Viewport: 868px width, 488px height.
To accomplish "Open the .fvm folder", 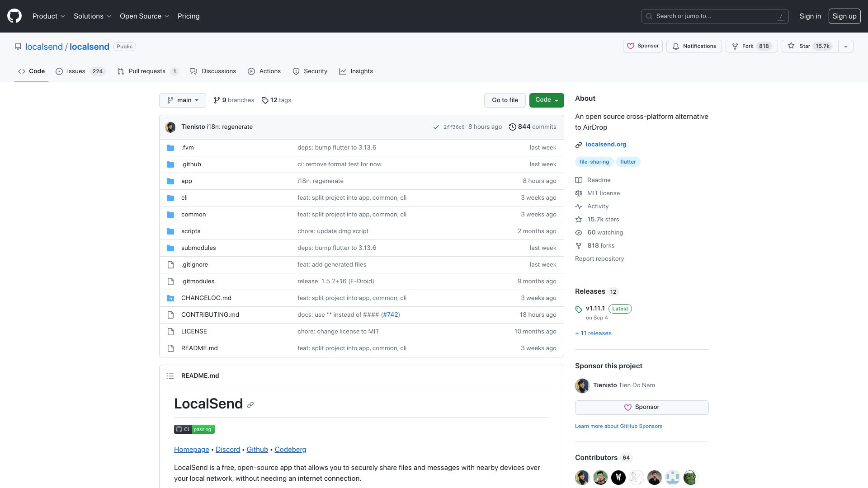I will click(188, 148).
